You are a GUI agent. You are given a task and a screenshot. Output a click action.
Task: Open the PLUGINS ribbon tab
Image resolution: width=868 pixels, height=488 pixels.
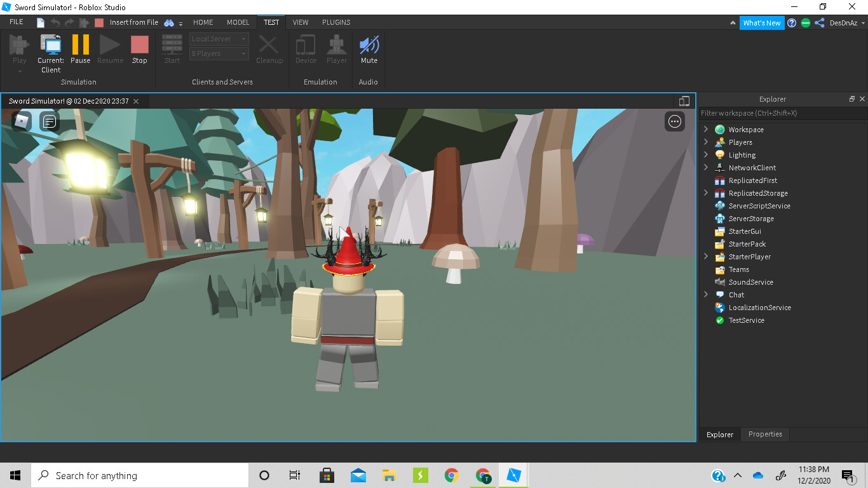tap(336, 22)
